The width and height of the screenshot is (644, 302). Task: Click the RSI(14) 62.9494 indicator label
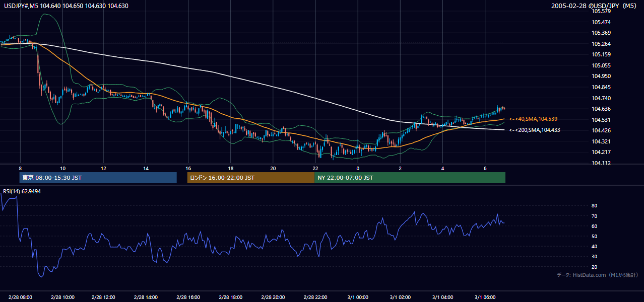coord(22,191)
